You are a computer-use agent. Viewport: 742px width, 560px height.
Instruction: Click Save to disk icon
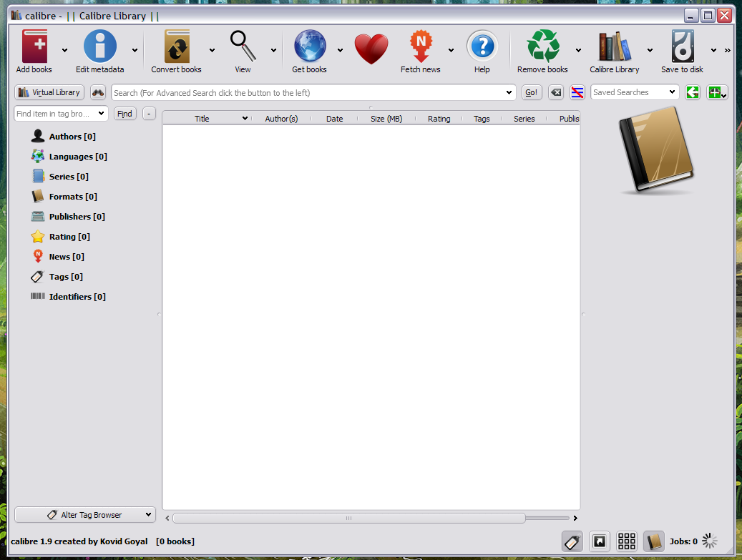(683, 46)
